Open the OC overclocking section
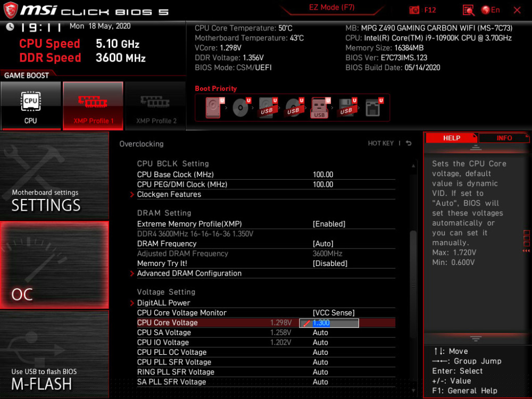The height and width of the screenshot is (399, 532). click(54, 265)
